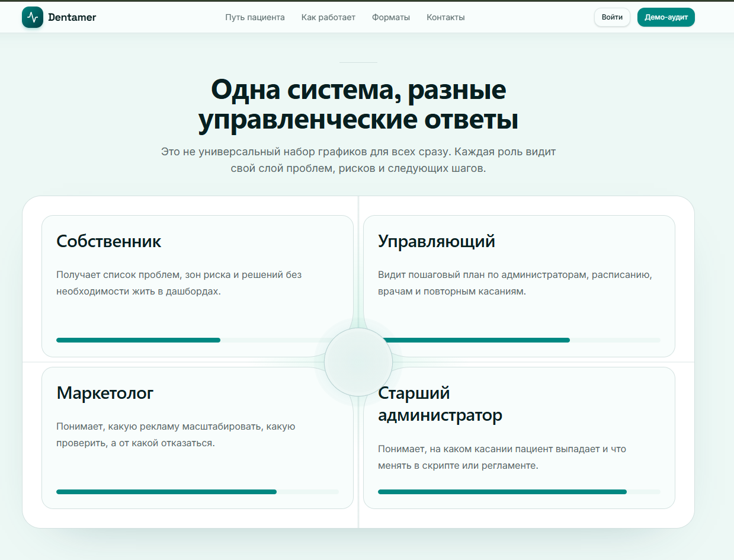Click the Собственник progress bar
734x560 pixels.
197,340
